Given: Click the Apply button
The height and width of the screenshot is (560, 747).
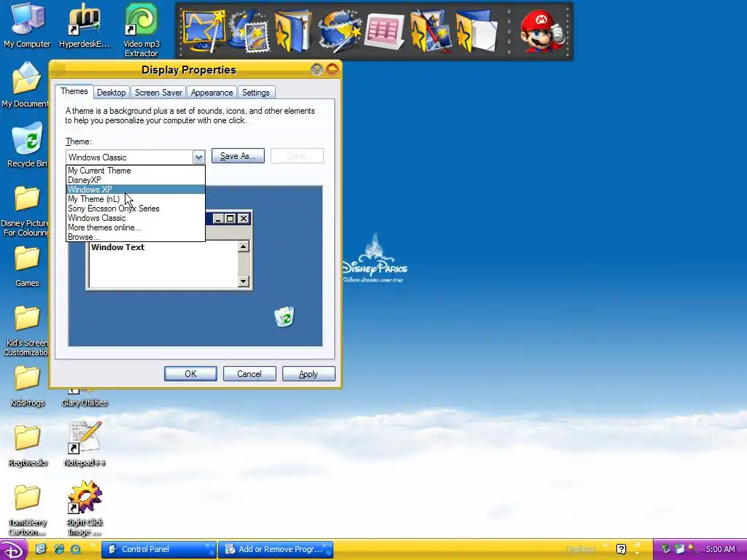Looking at the screenshot, I should 309,374.
